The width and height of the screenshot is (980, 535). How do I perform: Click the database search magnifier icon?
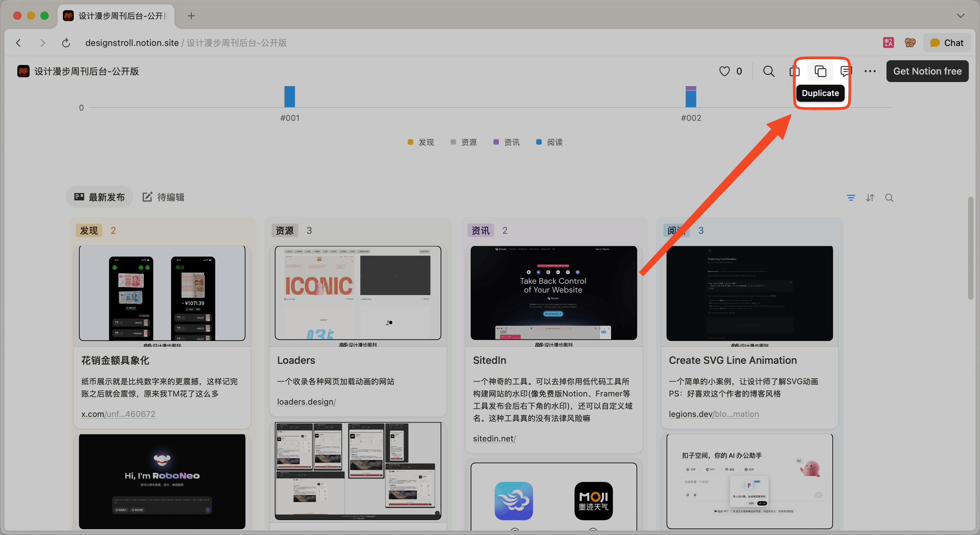pos(889,198)
